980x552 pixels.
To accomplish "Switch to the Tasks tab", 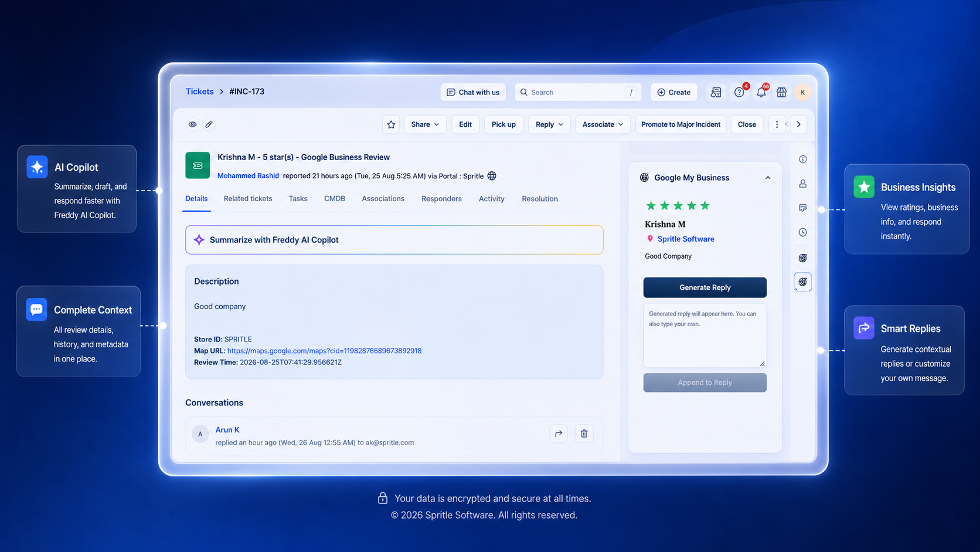I will pos(298,199).
